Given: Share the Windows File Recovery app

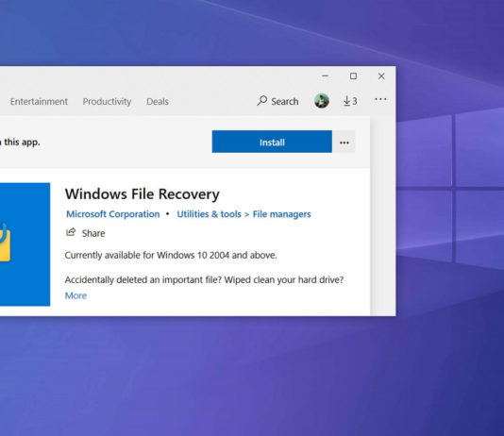Looking at the screenshot, I should click(x=86, y=233).
